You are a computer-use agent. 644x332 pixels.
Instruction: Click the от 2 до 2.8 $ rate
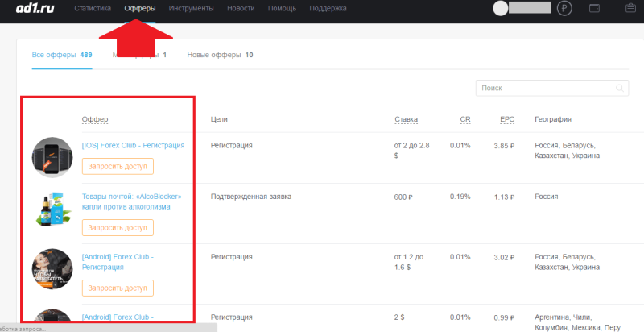[x=412, y=151]
